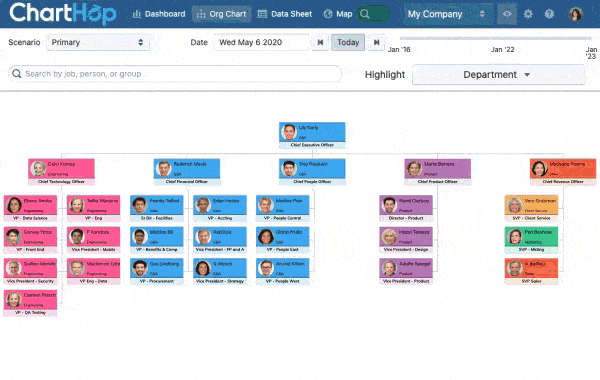The height and width of the screenshot is (380, 600).
Task: Open the VP - People West card
Action: click(282, 271)
